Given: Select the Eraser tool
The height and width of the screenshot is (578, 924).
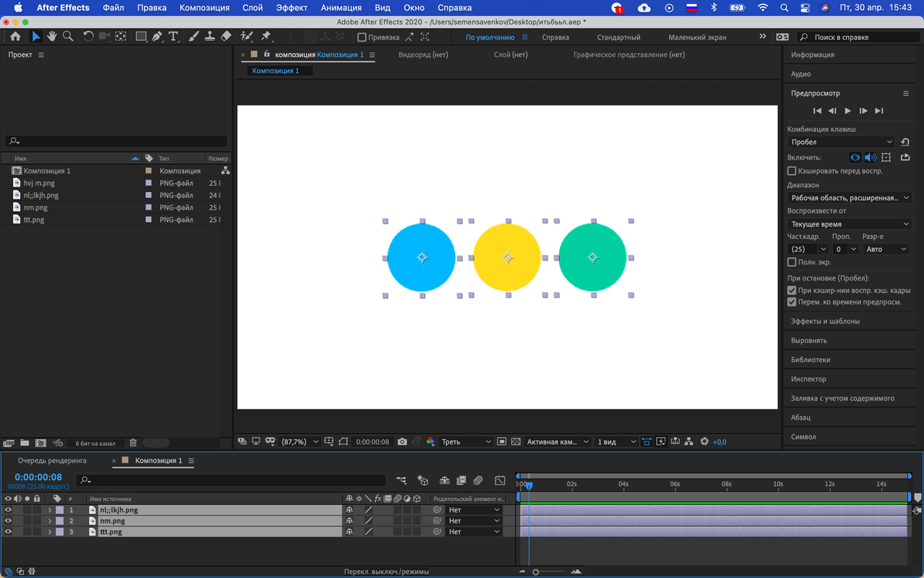Looking at the screenshot, I should tap(226, 36).
